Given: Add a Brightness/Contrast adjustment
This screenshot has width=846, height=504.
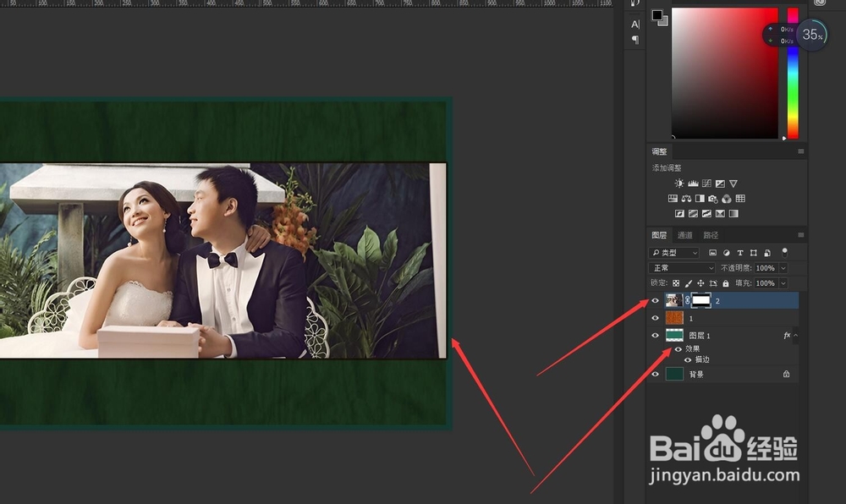Looking at the screenshot, I should click(678, 184).
